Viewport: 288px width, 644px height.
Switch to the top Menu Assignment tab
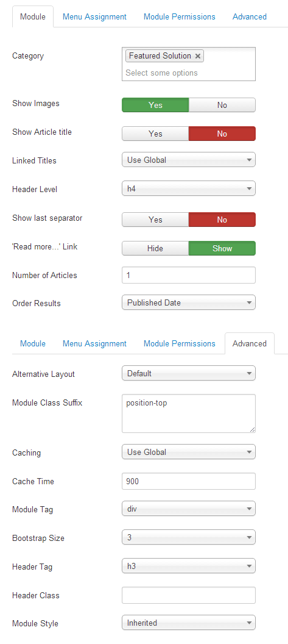coord(94,17)
